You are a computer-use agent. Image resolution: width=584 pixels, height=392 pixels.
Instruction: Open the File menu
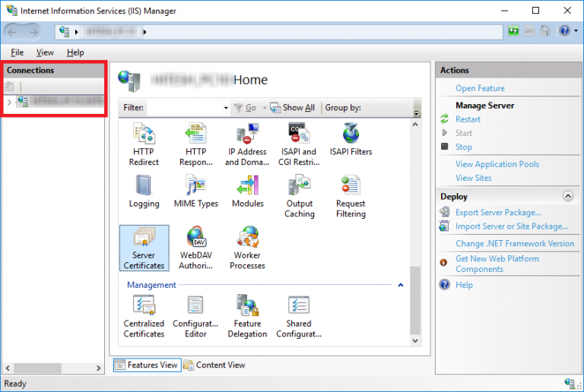[x=17, y=52]
